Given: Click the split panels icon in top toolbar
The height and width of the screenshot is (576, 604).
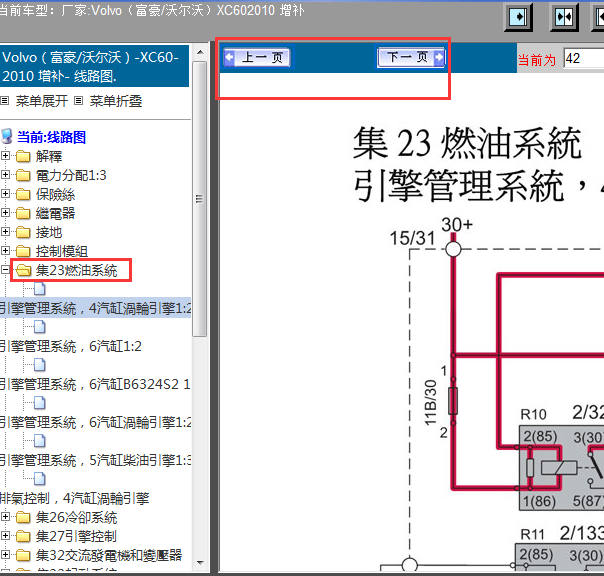Looking at the screenshot, I should [x=564, y=17].
